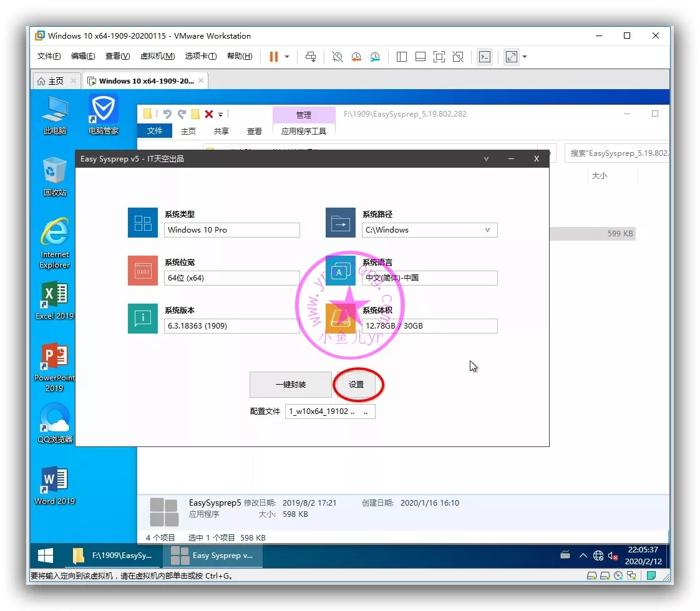
Task: Click the Windows Start button in guest
Action: (46, 555)
